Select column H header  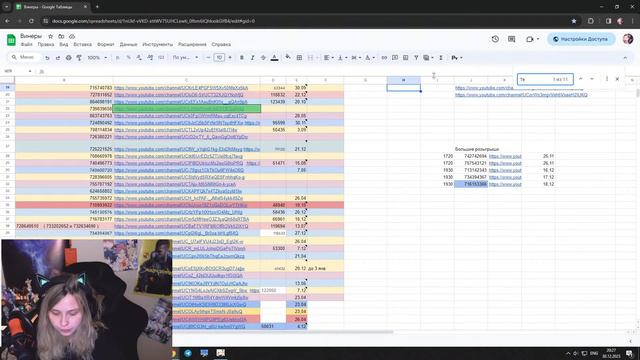coord(403,80)
